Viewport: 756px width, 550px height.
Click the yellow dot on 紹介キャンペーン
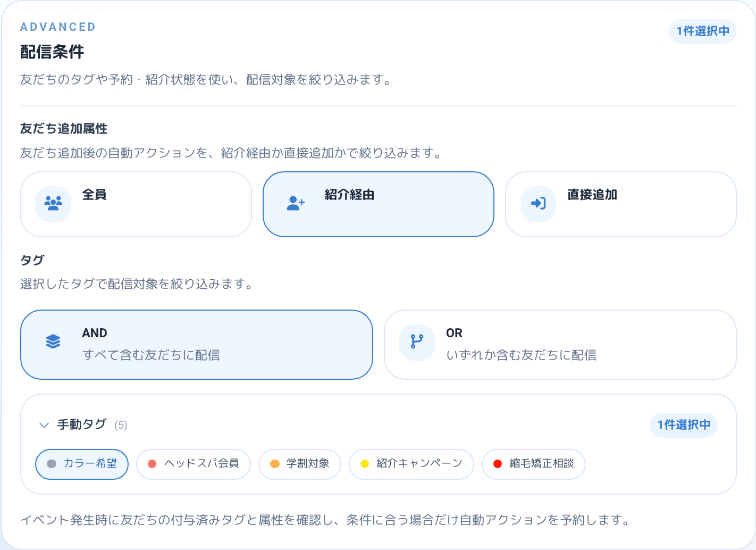point(365,464)
